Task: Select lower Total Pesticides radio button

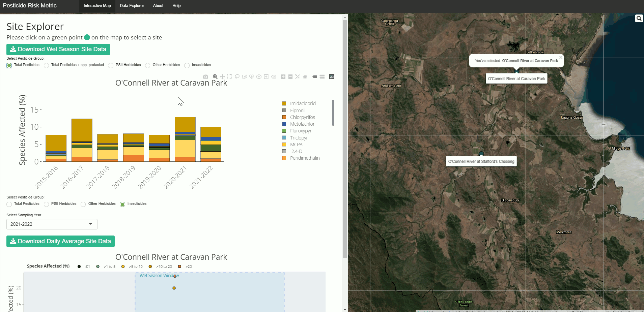Action: (x=9, y=204)
